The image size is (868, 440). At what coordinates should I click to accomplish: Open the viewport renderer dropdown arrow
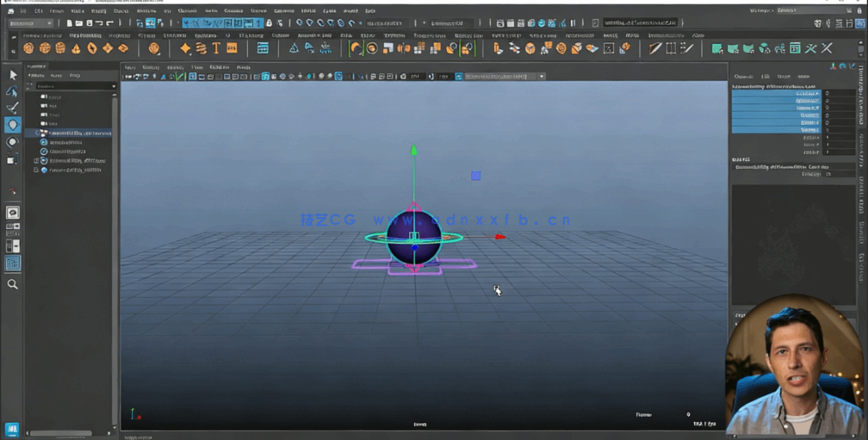tap(542, 77)
